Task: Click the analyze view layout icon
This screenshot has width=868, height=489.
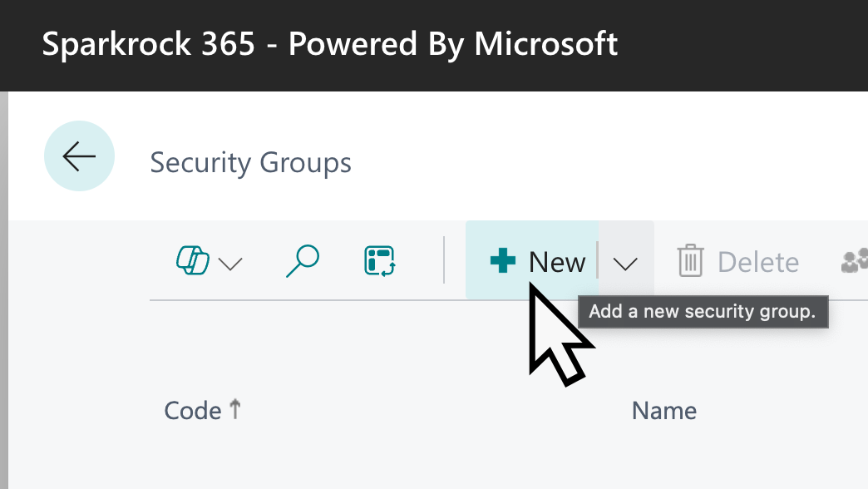Action: (379, 261)
